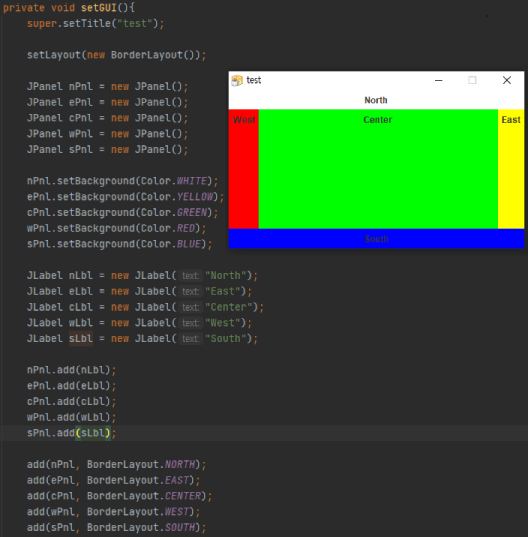
Task: Click the 'test' window title text
Action: (x=254, y=80)
